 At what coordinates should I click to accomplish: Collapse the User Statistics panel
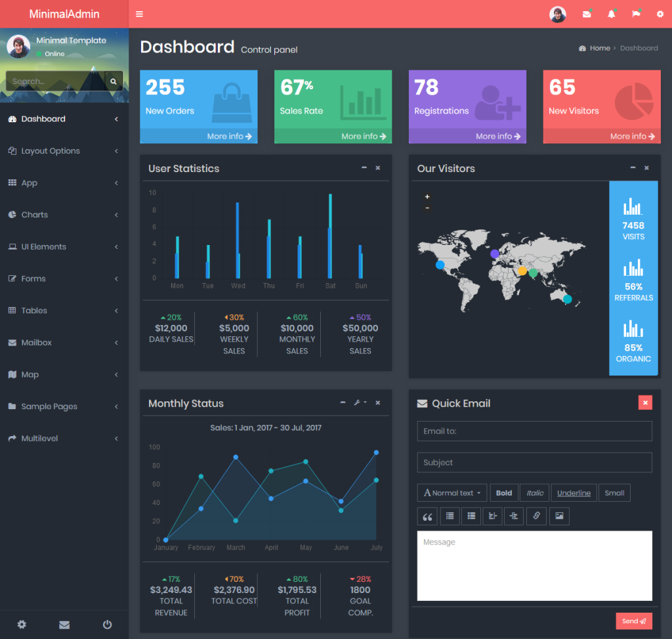point(364,167)
